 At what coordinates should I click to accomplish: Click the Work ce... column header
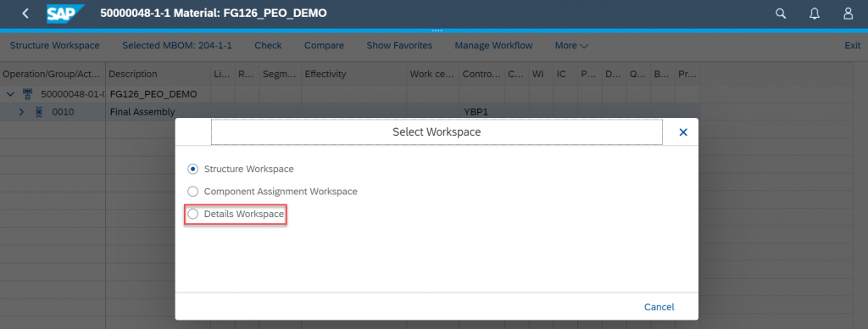pos(433,74)
